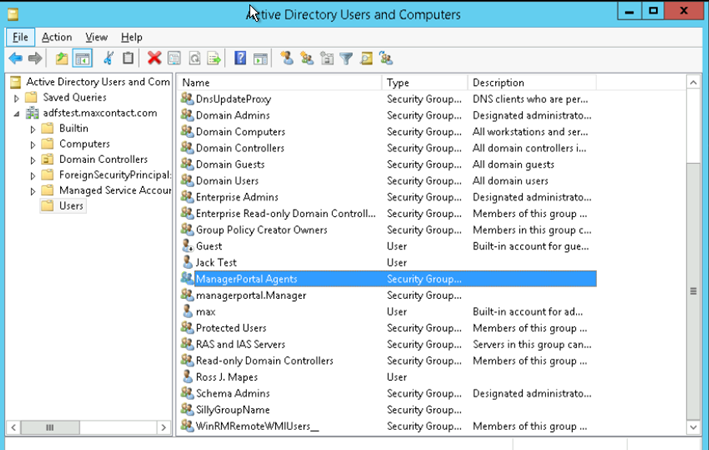The image size is (709, 450).
Task: Select Group Policy Creator Owners row
Action: click(388, 230)
